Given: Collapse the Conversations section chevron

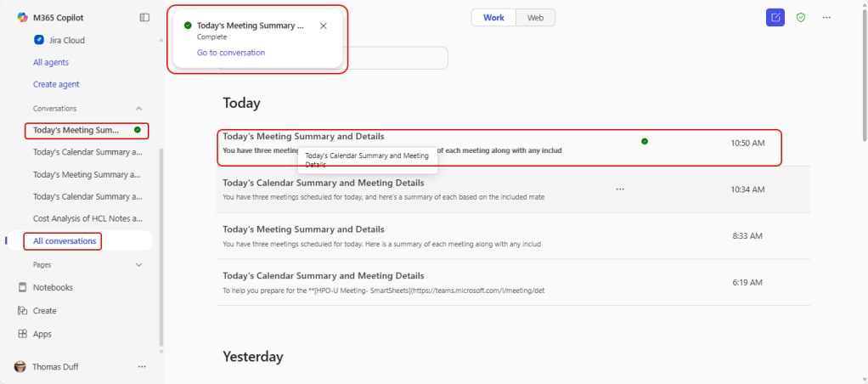Looking at the screenshot, I should [x=139, y=108].
